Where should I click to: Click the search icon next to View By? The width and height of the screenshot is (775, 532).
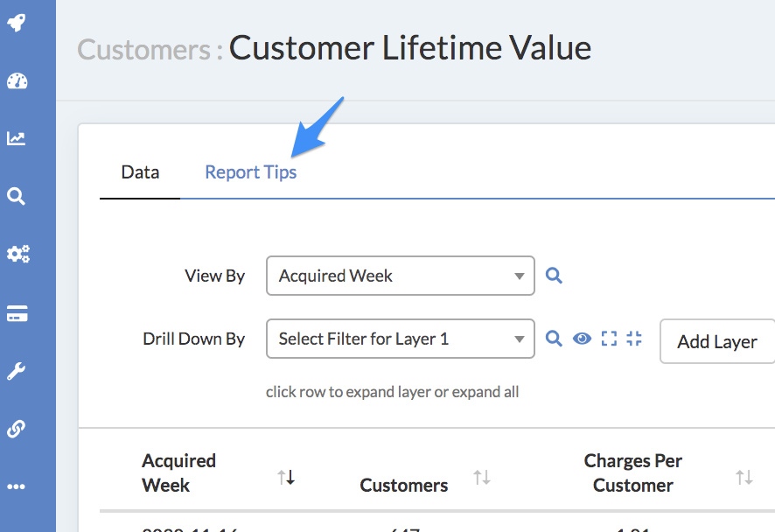(x=554, y=276)
